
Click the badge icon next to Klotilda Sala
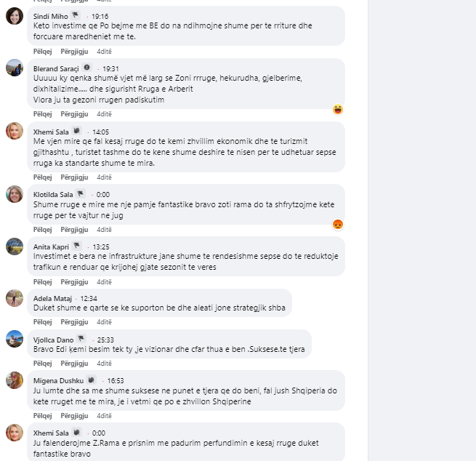(x=81, y=193)
